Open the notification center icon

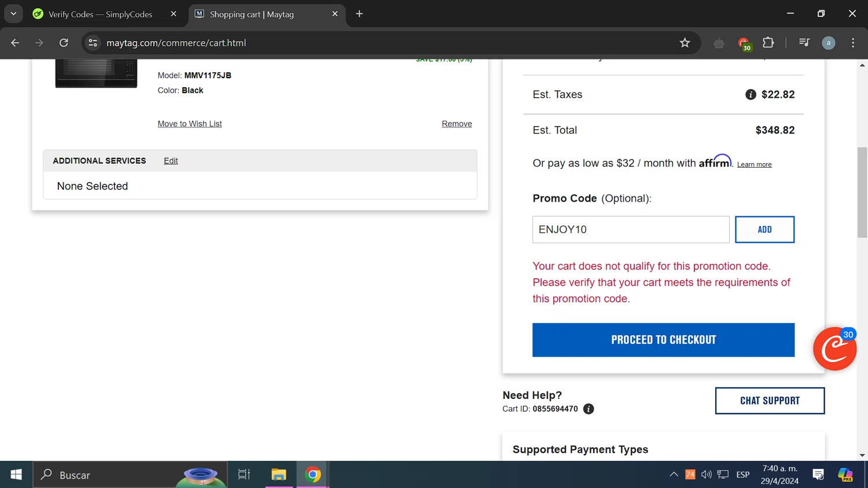(x=818, y=475)
